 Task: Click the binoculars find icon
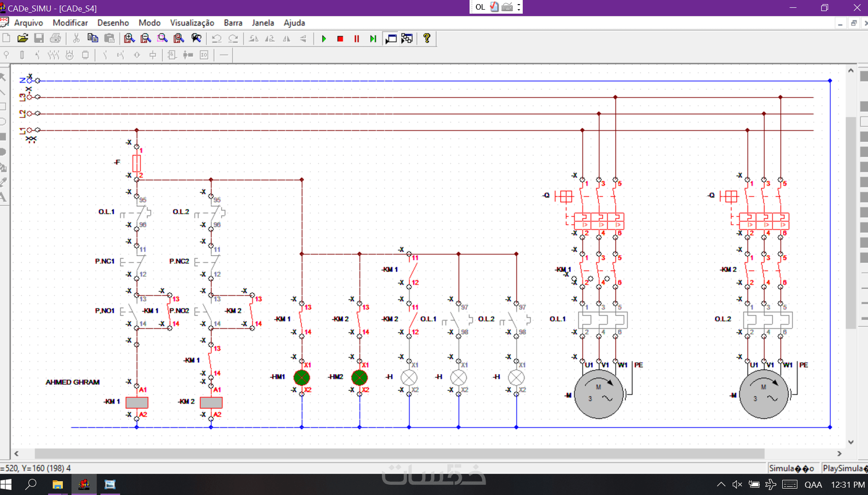click(x=196, y=38)
